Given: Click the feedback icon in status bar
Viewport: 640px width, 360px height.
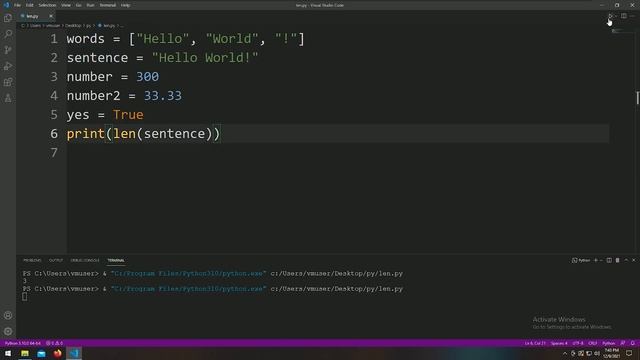Looking at the screenshot, I should pyautogui.click(x=623, y=343).
